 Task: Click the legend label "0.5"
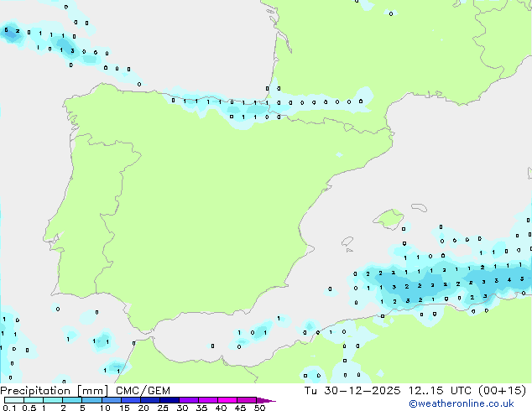[29, 408]
